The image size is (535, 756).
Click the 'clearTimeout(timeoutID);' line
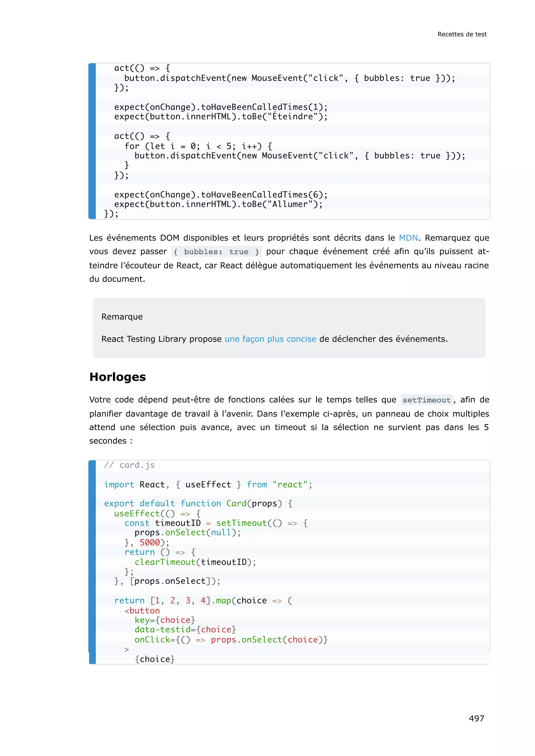[x=195, y=562]
